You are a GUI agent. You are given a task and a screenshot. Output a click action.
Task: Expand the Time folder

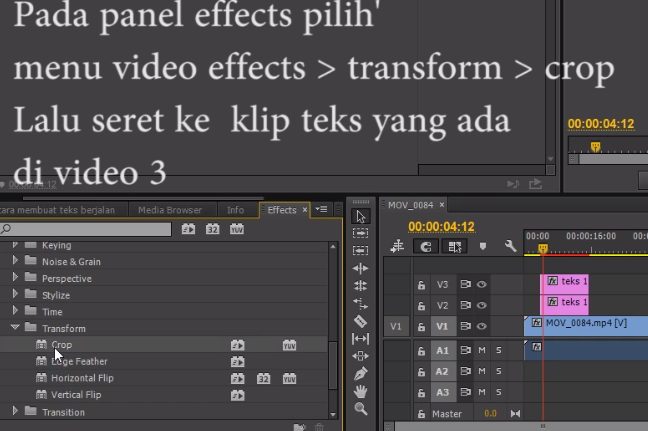coord(15,310)
